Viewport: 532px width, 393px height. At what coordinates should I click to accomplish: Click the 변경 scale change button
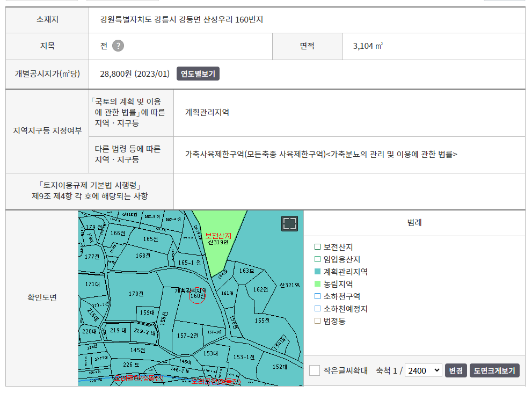point(456,370)
